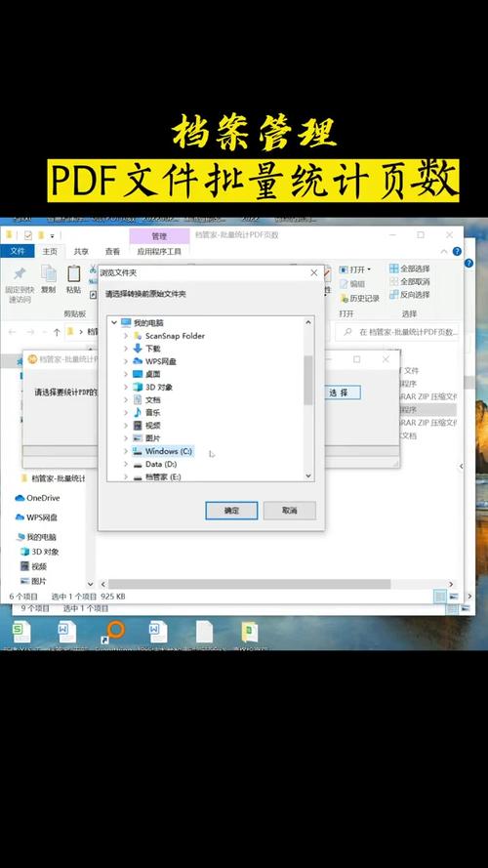Image resolution: width=488 pixels, height=868 pixels.
Task: Click the Pin to Quick Access icon
Action: tap(20, 273)
